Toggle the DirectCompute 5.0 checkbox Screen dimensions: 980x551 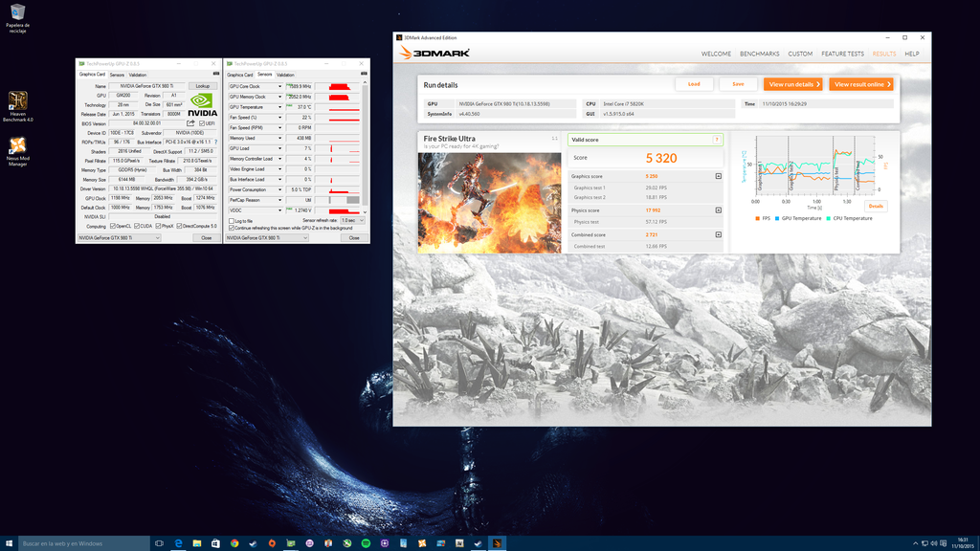pos(179,226)
